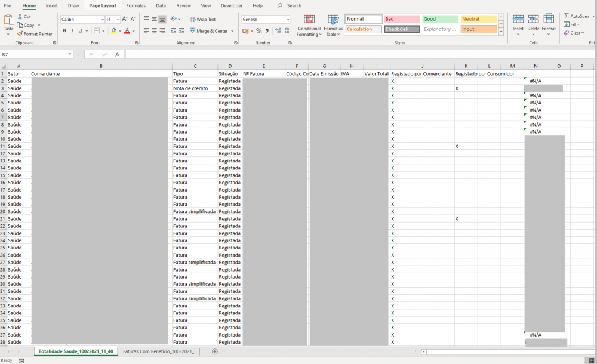Insert cells using the Insert icon
The height and width of the screenshot is (364, 597).
[x=518, y=19]
